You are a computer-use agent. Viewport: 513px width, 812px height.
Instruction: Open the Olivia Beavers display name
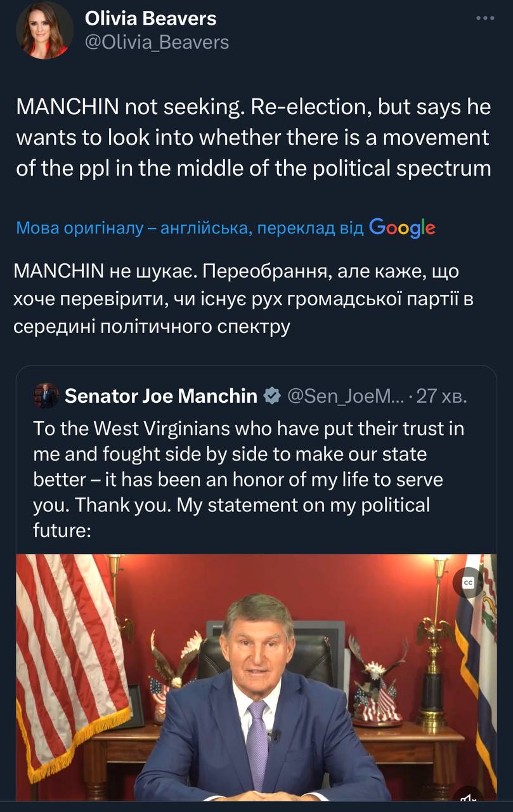click(x=150, y=19)
